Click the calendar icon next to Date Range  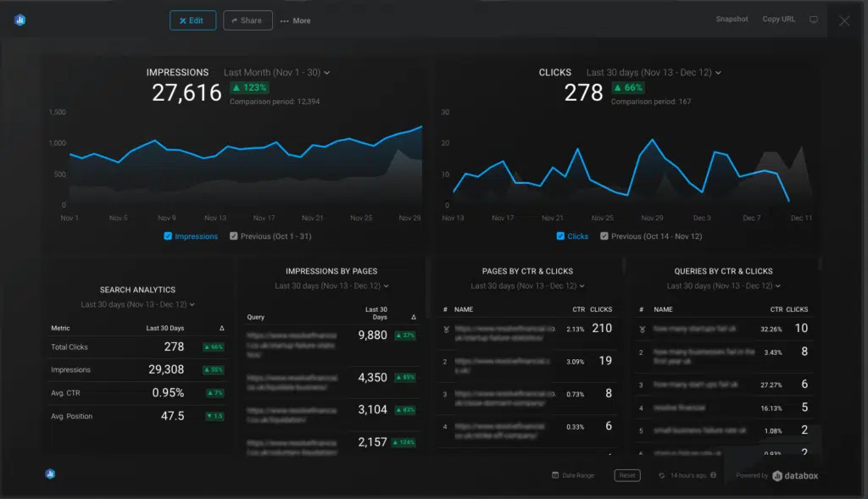pos(555,475)
